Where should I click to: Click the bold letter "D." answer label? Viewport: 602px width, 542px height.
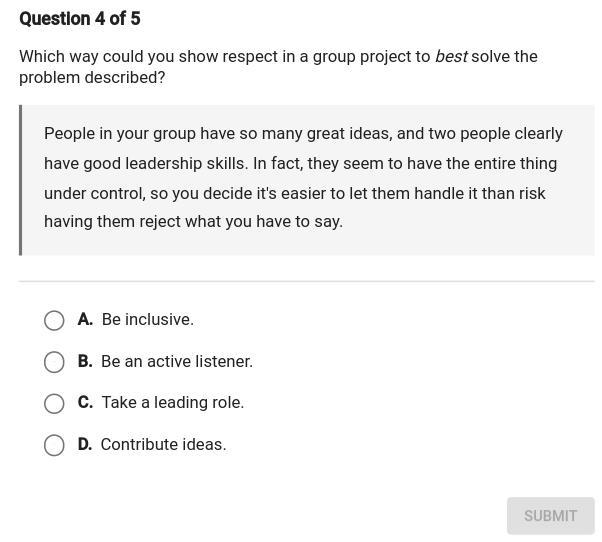pyautogui.click(x=85, y=444)
